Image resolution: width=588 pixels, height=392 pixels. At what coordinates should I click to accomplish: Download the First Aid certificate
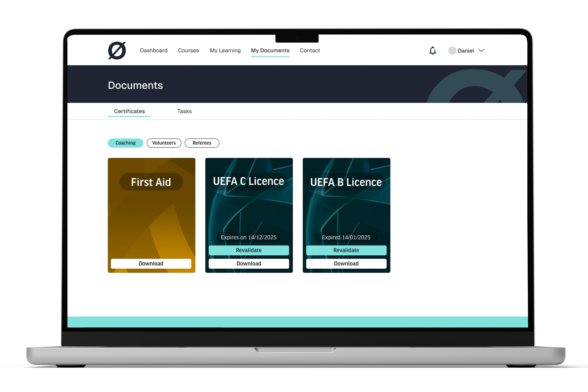pos(151,263)
